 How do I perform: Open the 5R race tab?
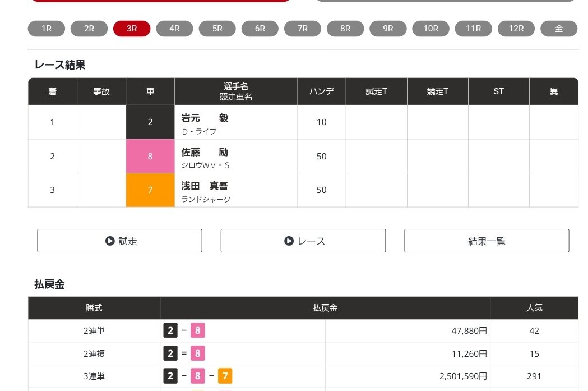pos(217,29)
